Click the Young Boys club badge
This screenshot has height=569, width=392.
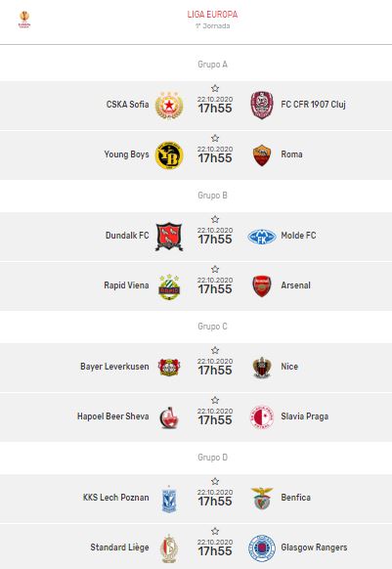[169, 154]
